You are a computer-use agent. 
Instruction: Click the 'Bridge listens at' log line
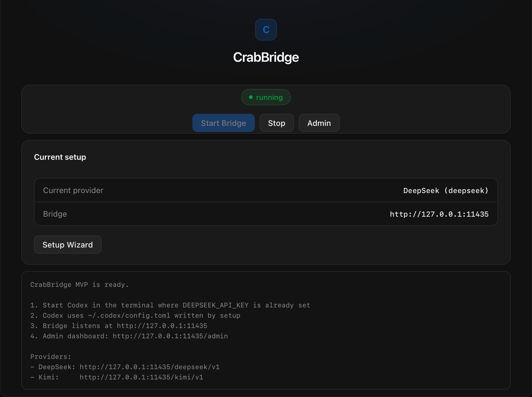pyautogui.click(x=119, y=326)
